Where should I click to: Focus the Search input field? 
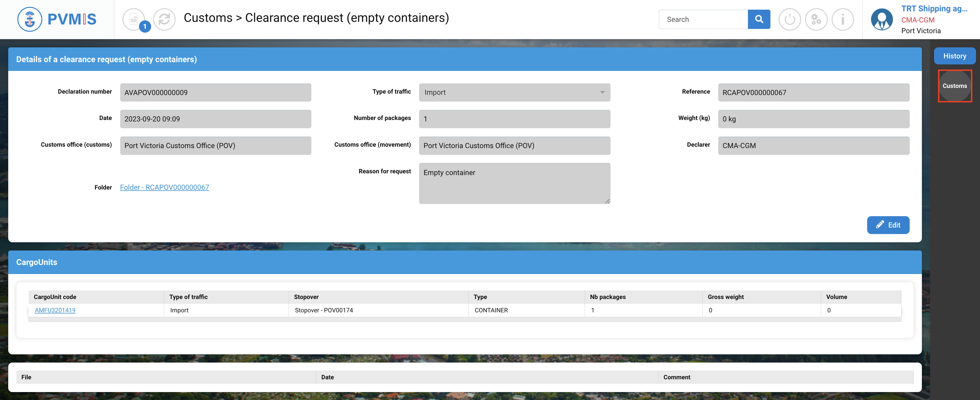703,19
